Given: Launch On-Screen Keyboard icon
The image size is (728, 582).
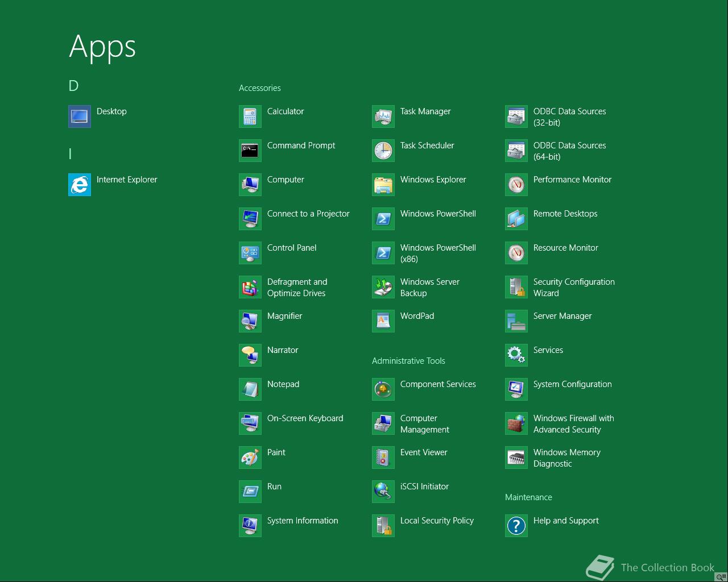Looking at the screenshot, I should (x=250, y=423).
